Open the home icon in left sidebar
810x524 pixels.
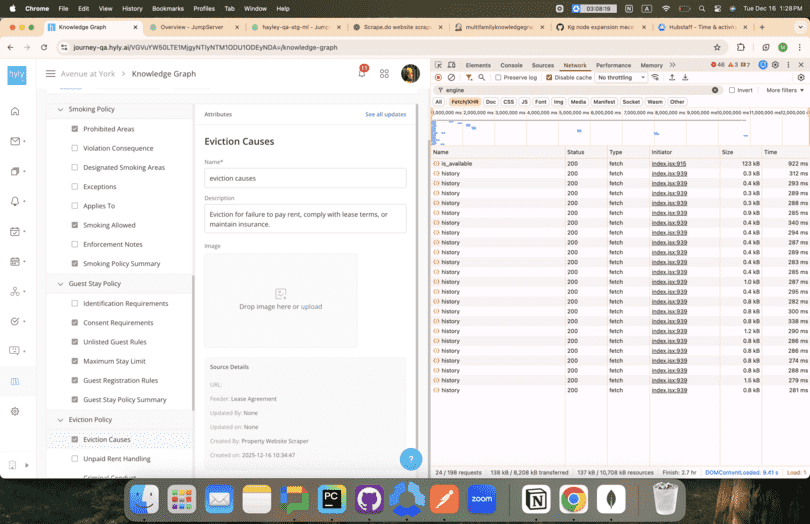(15, 111)
